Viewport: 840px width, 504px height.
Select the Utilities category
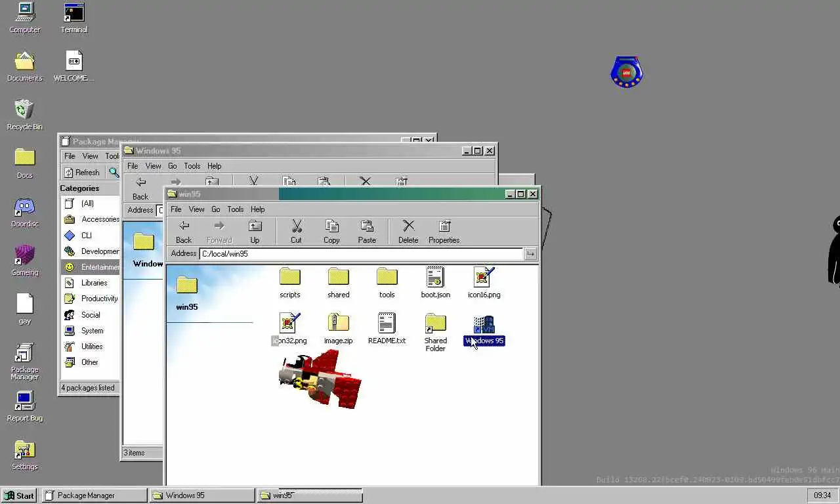(90, 346)
